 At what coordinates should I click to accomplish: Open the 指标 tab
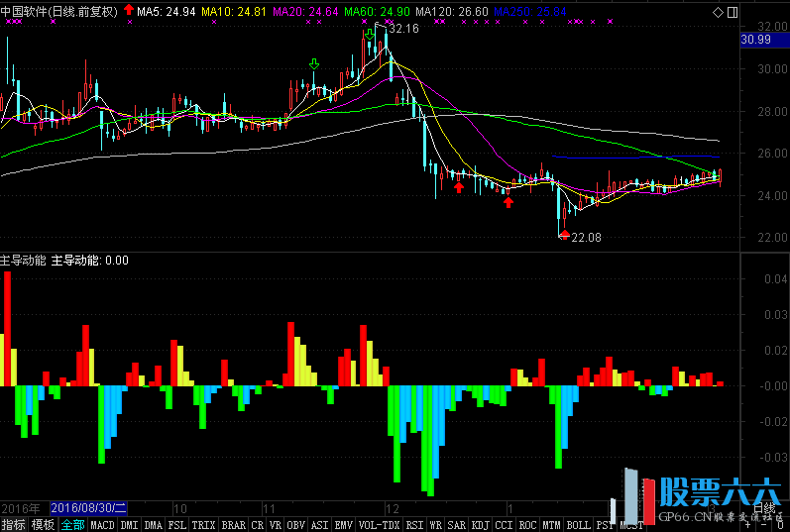(14, 525)
